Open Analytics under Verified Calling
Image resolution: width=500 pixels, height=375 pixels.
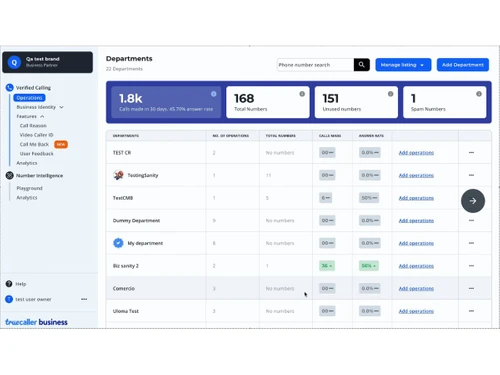point(27,163)
